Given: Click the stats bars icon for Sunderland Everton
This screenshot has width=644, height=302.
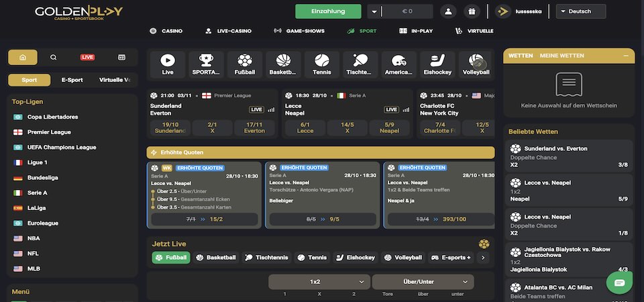Looking at the screenshot, I should (271, 109).
